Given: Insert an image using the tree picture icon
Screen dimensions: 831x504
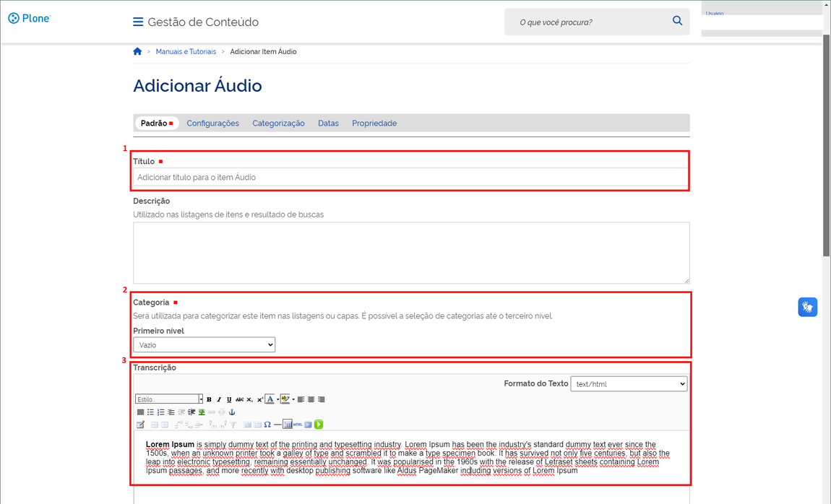Looking at the screenshot, I should tap(202, 412).
